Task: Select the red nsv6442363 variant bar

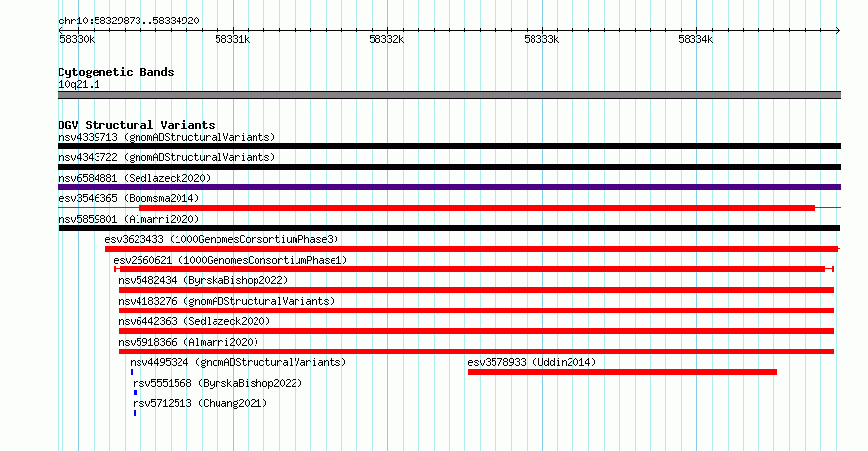Action: click(476, 331)
